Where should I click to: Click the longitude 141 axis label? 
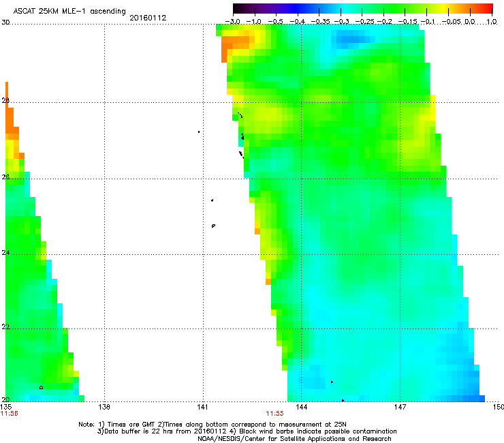point(202,407)
